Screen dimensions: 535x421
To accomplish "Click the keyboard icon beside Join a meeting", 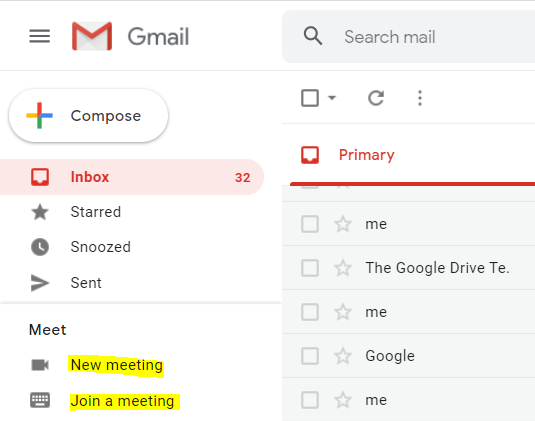I will (40, 400).
